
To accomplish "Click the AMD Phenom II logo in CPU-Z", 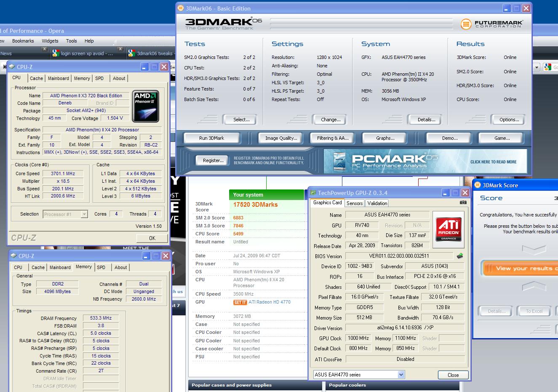I will click(146, 106).
